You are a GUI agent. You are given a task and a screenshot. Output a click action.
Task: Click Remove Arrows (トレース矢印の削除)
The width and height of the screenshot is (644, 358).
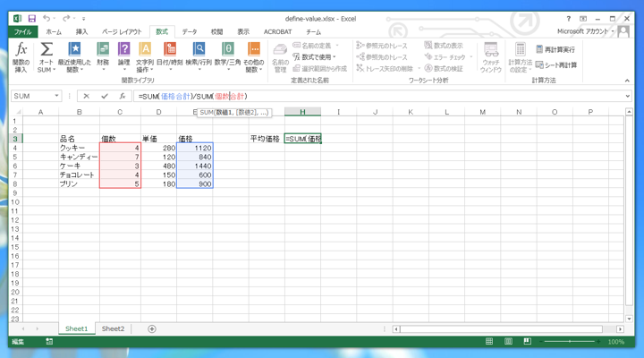tap(385, 68)
